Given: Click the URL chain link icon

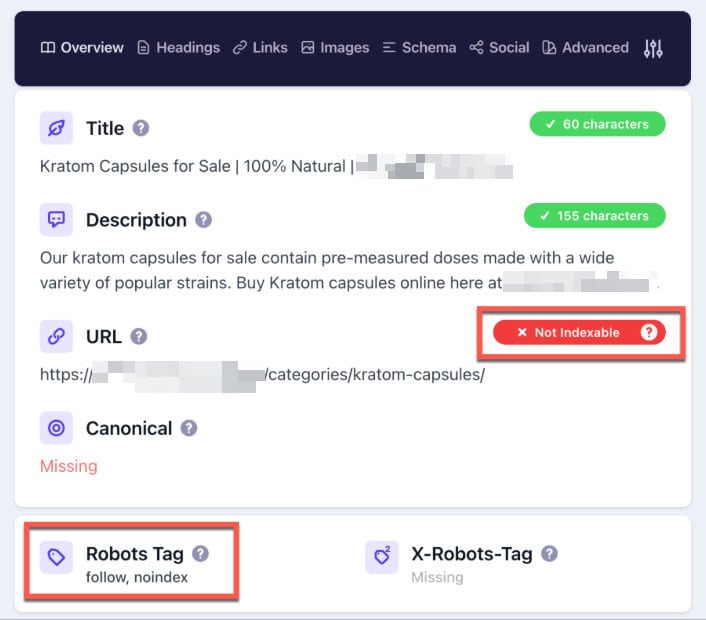Looking at the screenshot, I should tap(56, 336).
